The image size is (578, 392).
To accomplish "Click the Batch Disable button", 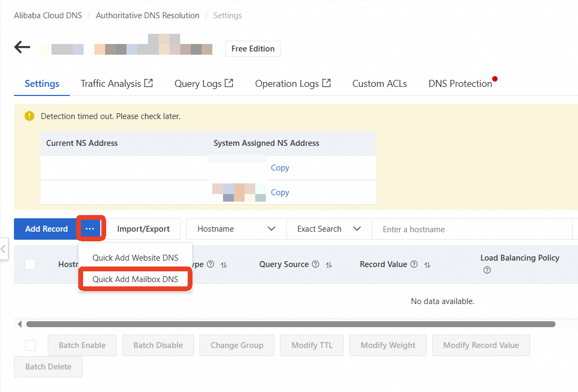I will (x=158, y=345).
